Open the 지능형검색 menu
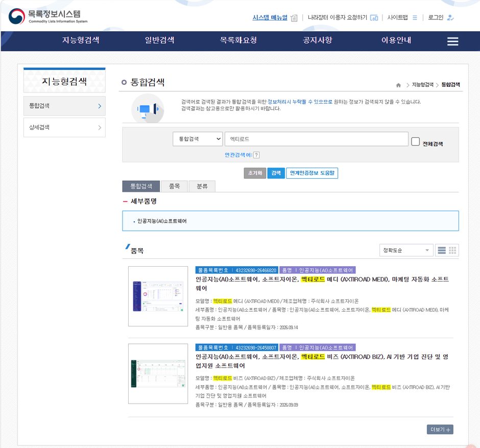The width and height of the screenshot is (480, 448). click(81, 40)
